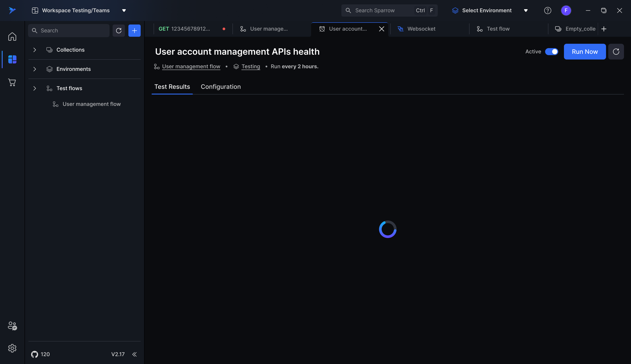Open the Select Environment dropdown

coord(490,11)
